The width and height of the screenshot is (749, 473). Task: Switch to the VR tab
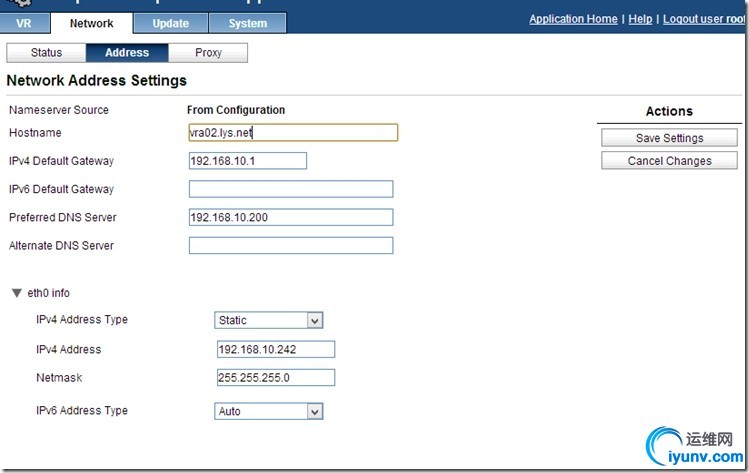pos(25,23)
